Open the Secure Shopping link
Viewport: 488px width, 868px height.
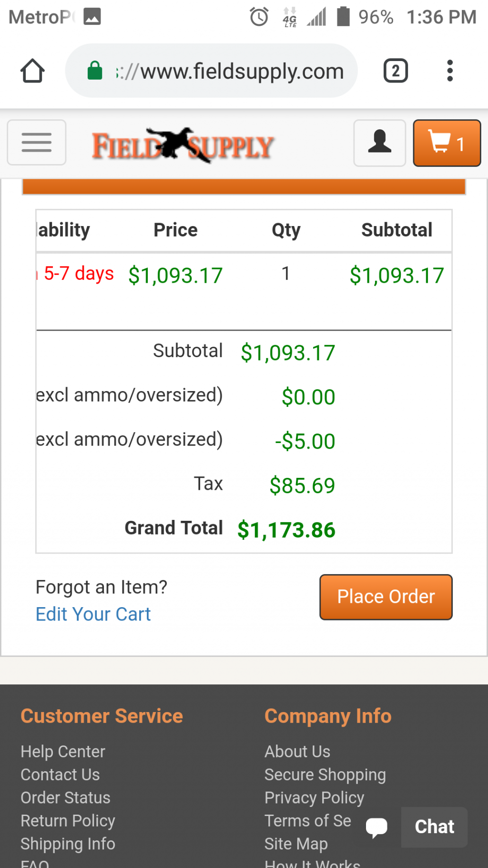pos(325,775)
